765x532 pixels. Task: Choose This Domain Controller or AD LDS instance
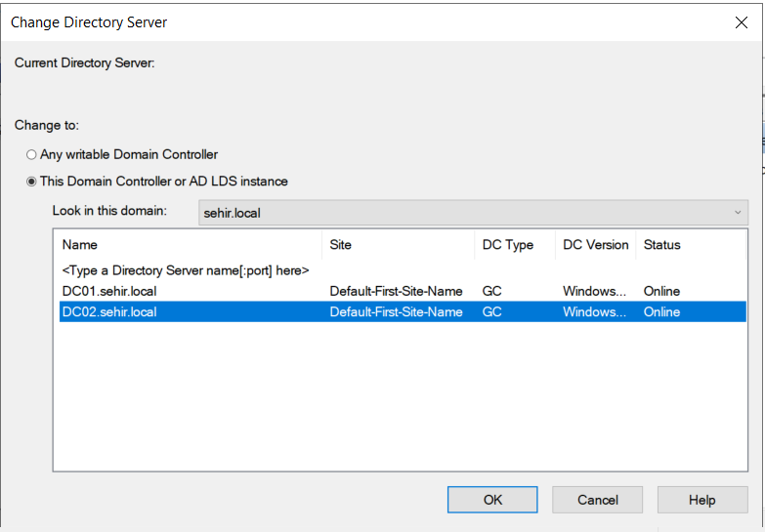tap(32, 182)
